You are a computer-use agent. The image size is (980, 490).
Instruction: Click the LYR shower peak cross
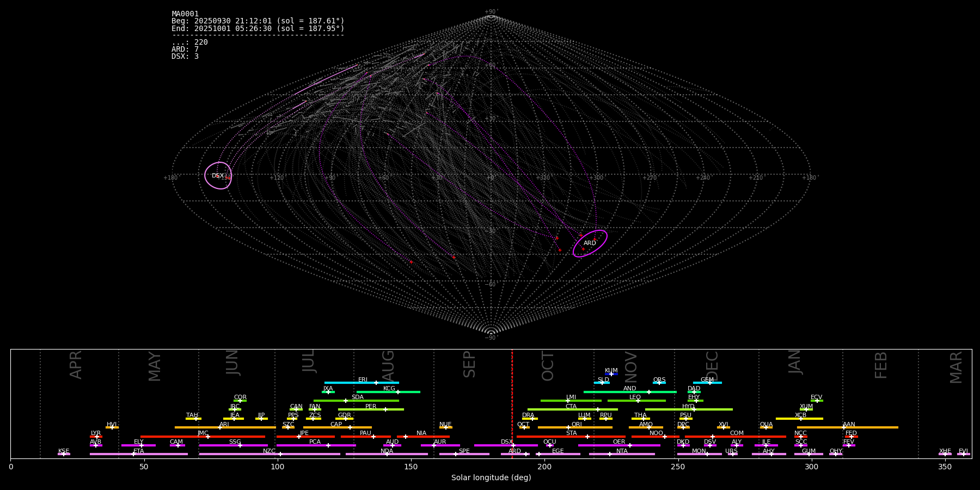[97, 437]
